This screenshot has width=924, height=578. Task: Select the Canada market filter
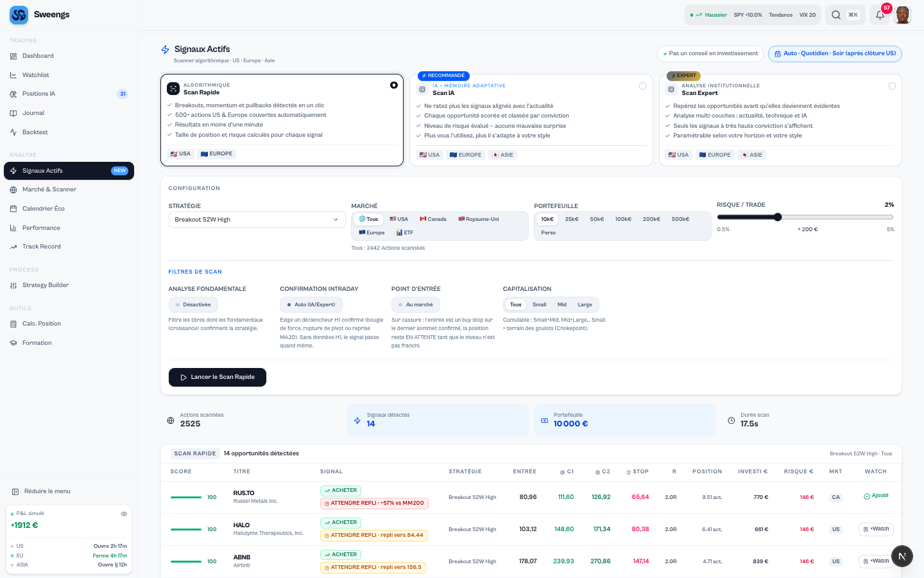433,219
